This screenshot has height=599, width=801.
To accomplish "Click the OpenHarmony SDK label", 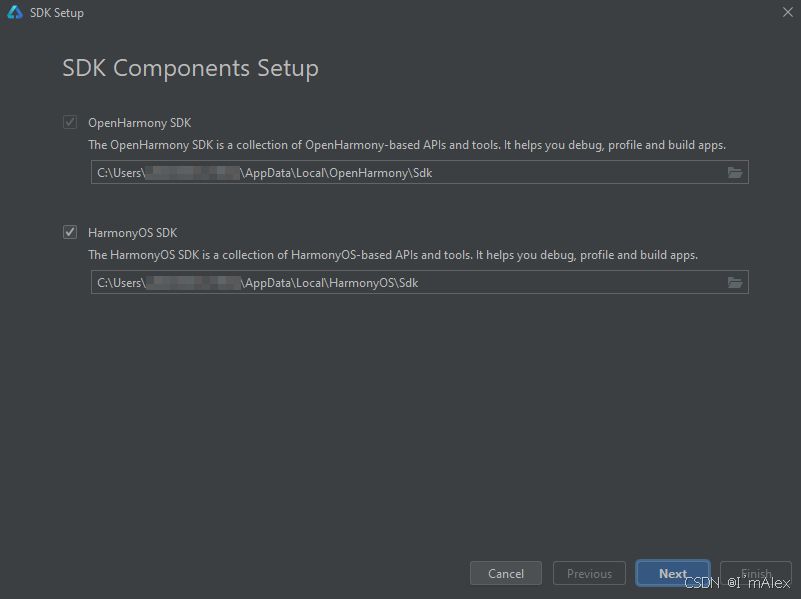I will coord(139,123).
